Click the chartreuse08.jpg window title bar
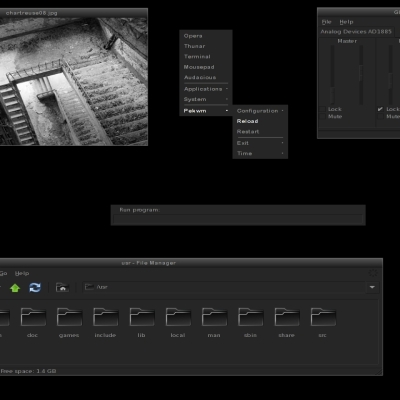Screen dimensions: 400x400 pos(74,13)
